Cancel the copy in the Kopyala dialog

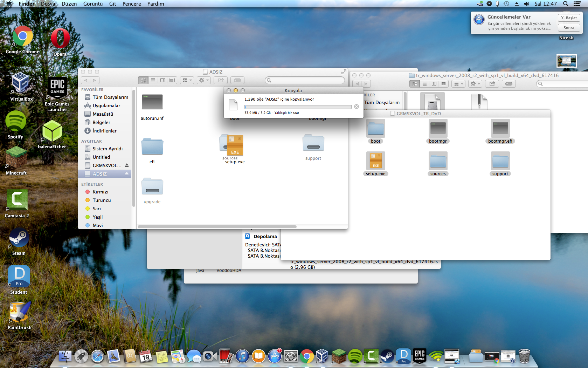coord(356,107)
